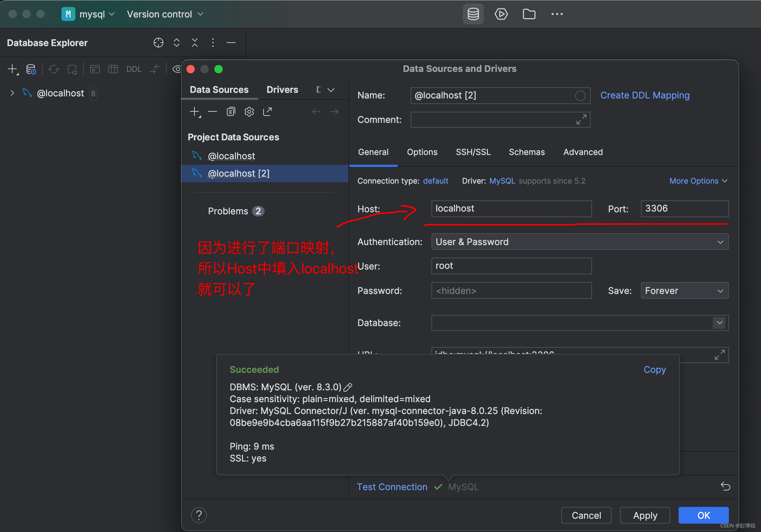The height and width of the screenshot is (532, 761).
Task: Expand the URL field editor
Action: 720,355
